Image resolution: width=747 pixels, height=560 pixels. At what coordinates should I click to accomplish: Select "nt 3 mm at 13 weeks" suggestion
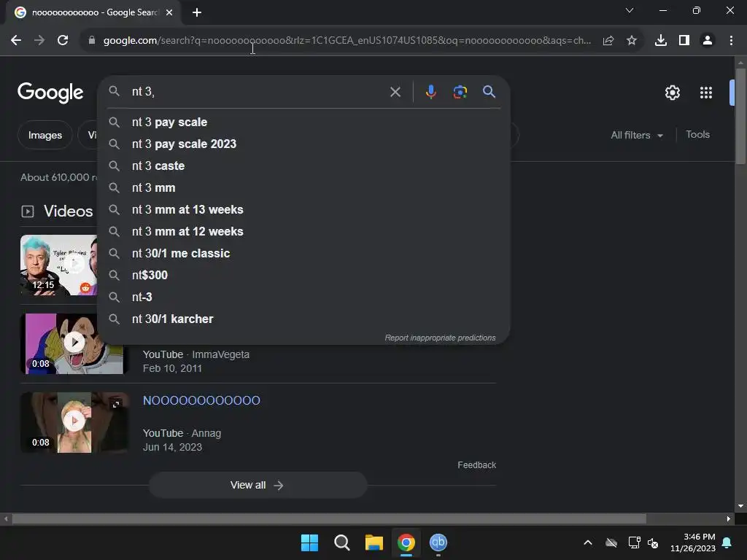[304, 210]
